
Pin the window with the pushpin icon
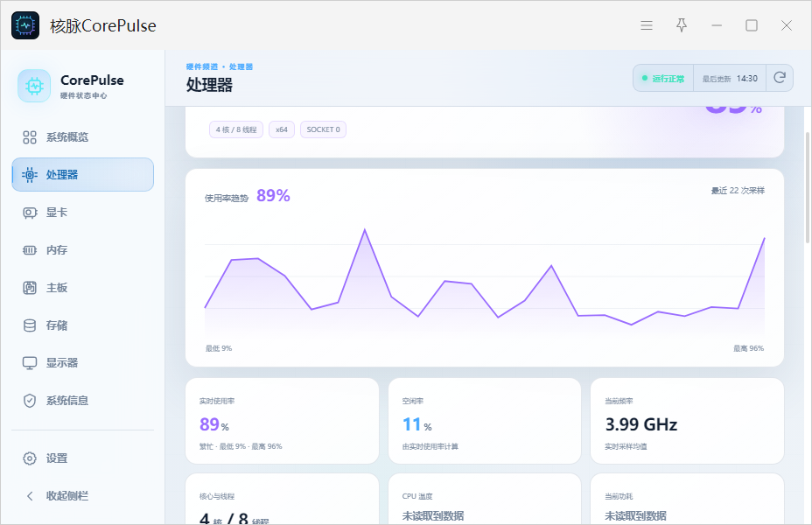682,25
